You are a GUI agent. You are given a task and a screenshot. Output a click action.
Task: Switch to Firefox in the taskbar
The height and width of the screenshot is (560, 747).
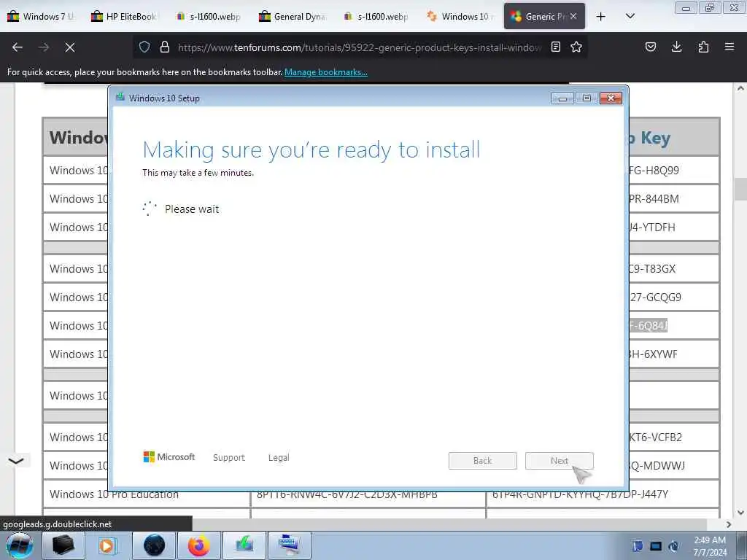pyautogui.click(x=199, y=545)
